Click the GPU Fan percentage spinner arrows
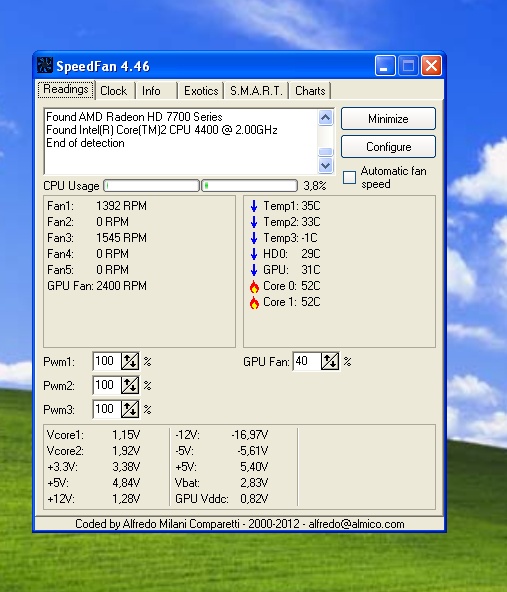The width and height of the screenshot is (507, 592). [330, 361]
